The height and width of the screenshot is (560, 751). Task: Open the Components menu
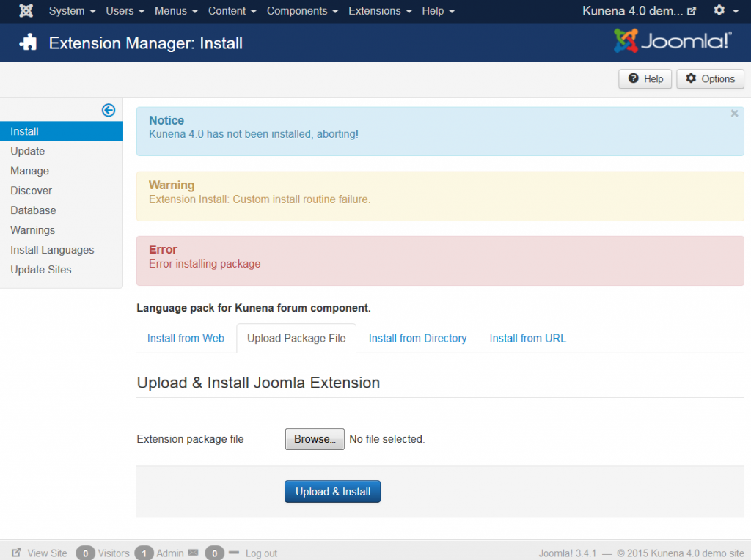point(302,11)
